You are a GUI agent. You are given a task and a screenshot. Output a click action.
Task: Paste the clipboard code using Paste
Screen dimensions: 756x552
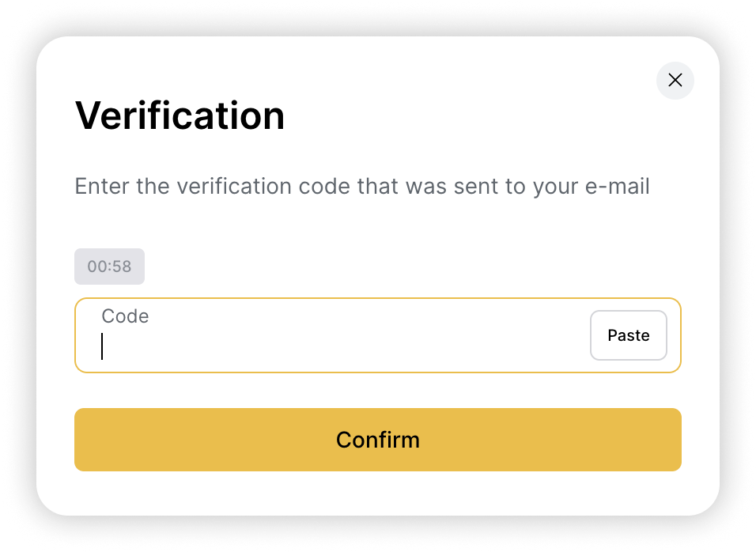pyautogui.click(x=628, y=335)
